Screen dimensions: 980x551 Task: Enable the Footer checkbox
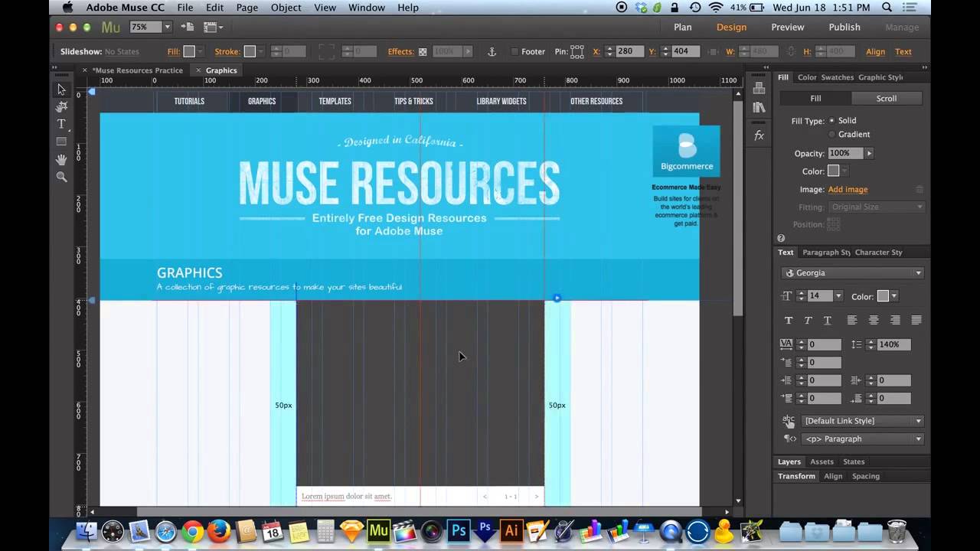(x=514, y=51)
